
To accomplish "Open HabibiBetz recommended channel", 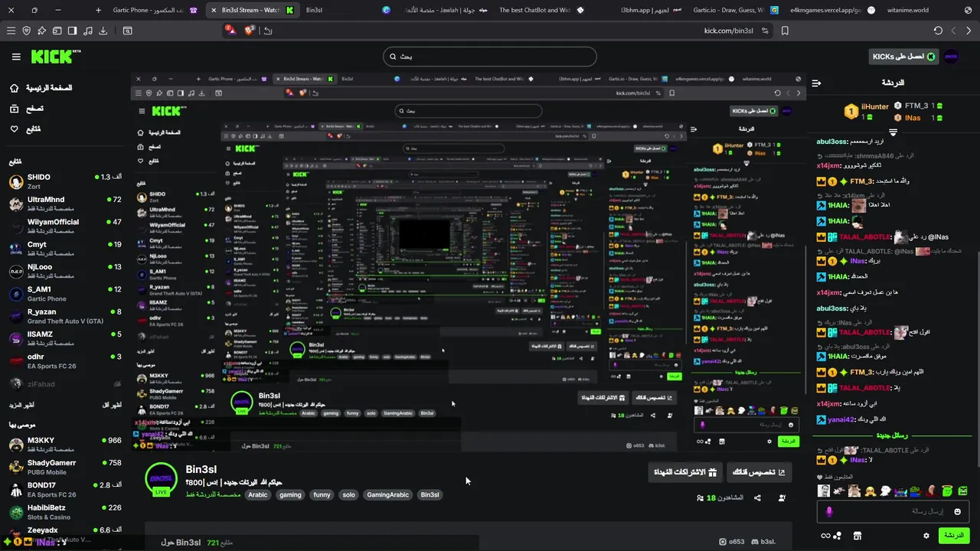I will [65, 512].
